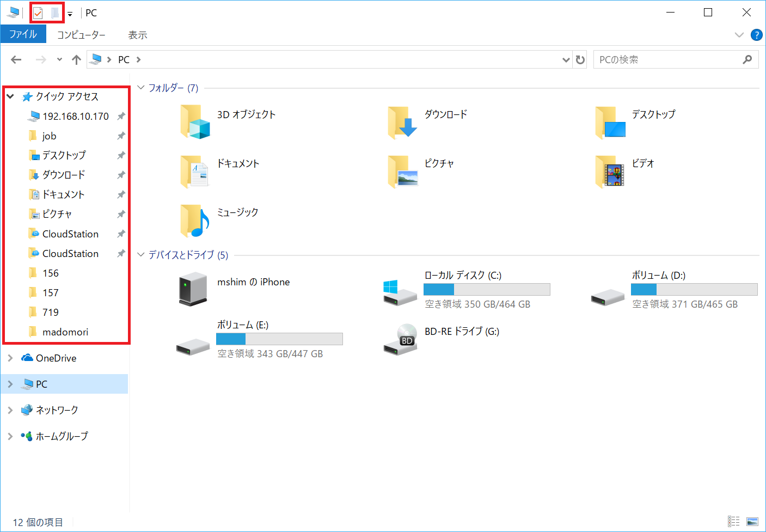
Task: Expand the OneDrive tree node
Action: click(10, 358)
